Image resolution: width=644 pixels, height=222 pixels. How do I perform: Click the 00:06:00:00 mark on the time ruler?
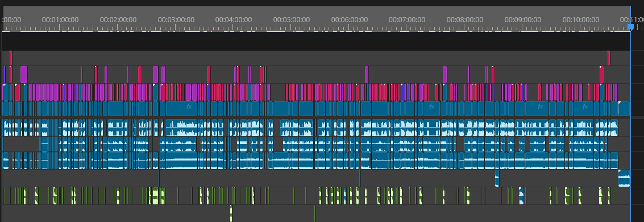click(x=349, y=19)
